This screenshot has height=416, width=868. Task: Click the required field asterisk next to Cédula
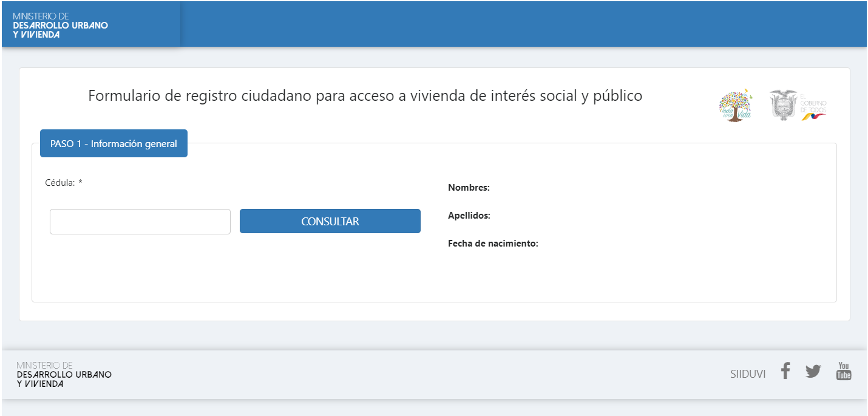click(x=81, y=181)
